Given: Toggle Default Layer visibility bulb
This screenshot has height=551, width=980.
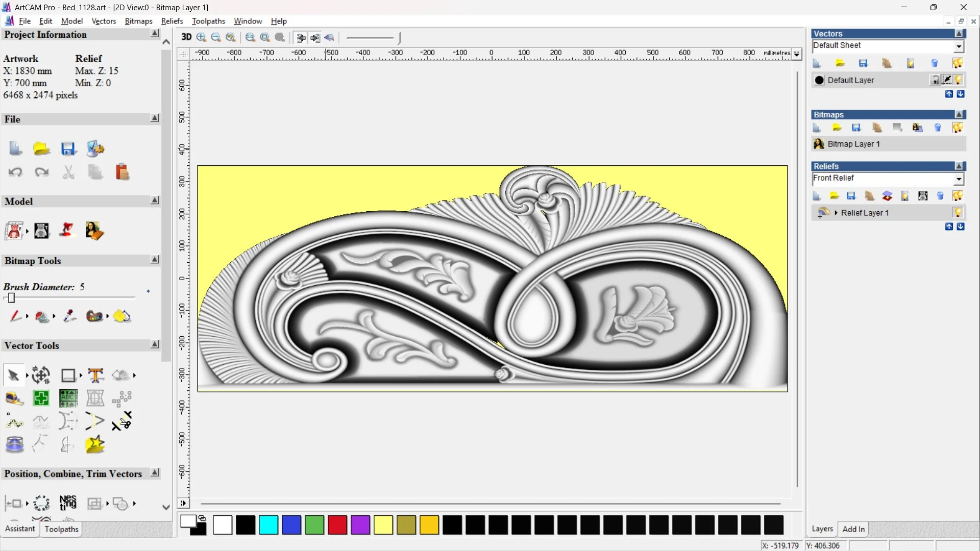Looking at the screenshot, I should pos(959,80).
